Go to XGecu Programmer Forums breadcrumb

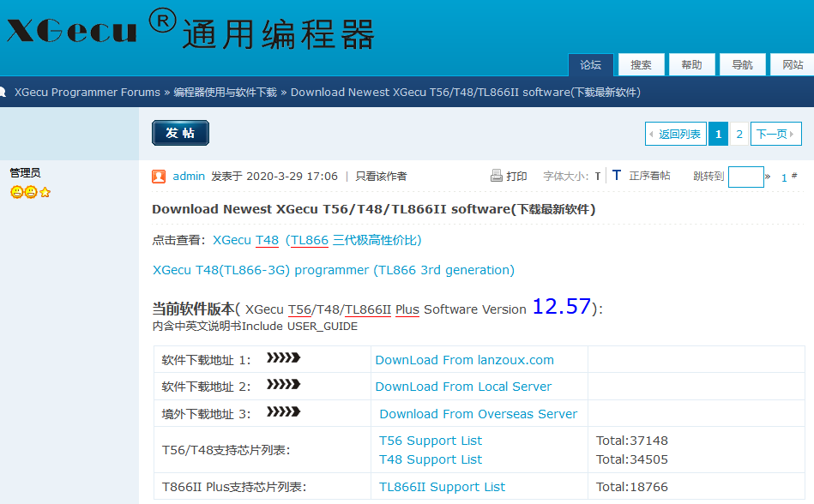pyautogui.click(x=87, y=93)
